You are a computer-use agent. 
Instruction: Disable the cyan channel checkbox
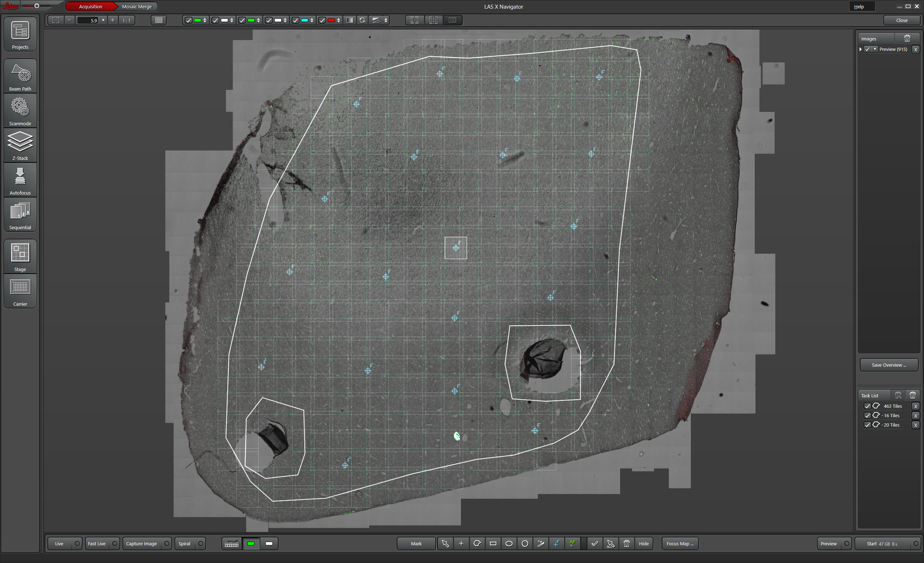coord(296,20)
